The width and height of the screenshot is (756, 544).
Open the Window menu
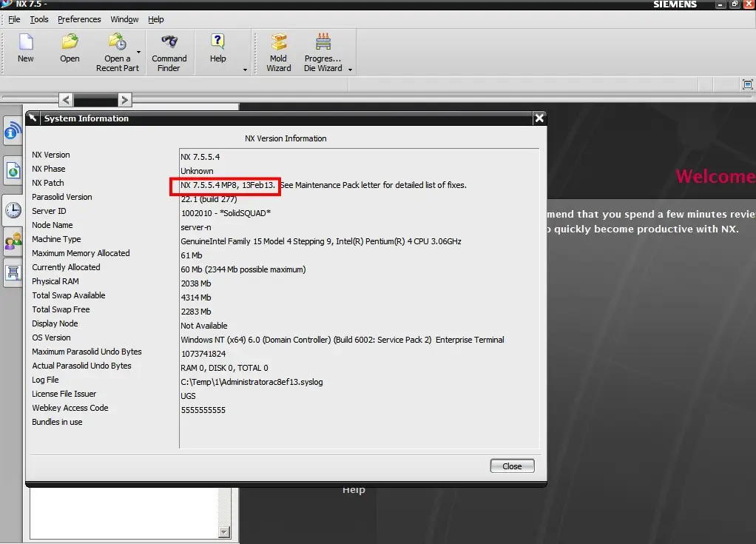pos(124,19)
